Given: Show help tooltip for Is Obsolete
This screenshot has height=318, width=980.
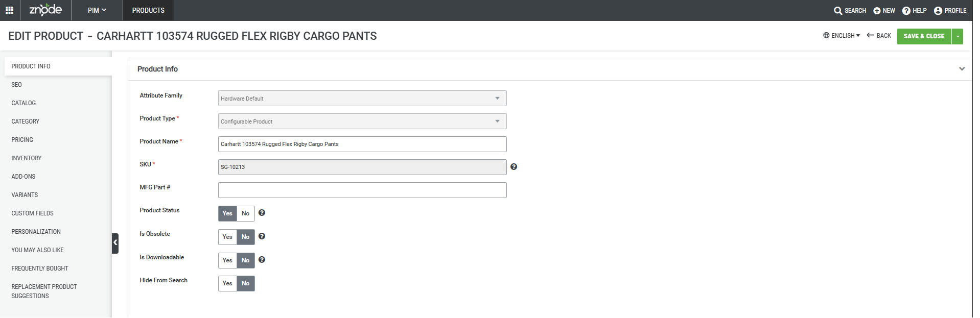Looking at the screenshot, I should coord(262,236).
